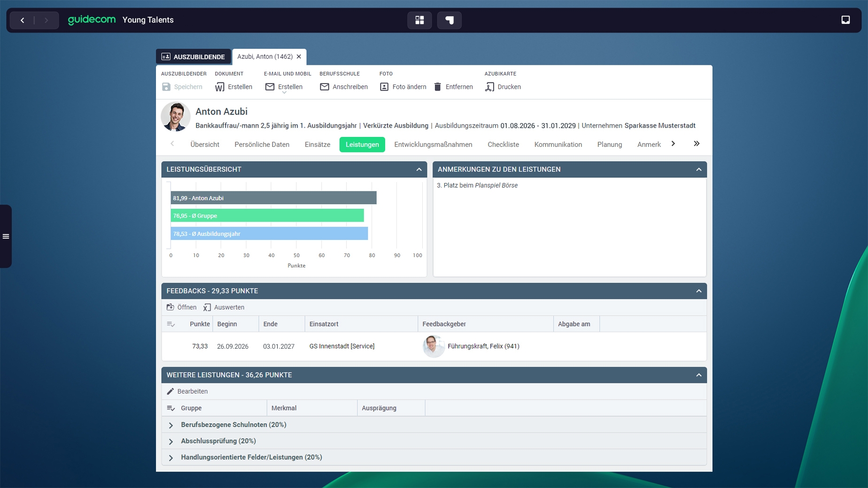The width and height of the screenshot is (868, 488).
Task: Change the photo with Foto ändern
Action: (403, 87)
